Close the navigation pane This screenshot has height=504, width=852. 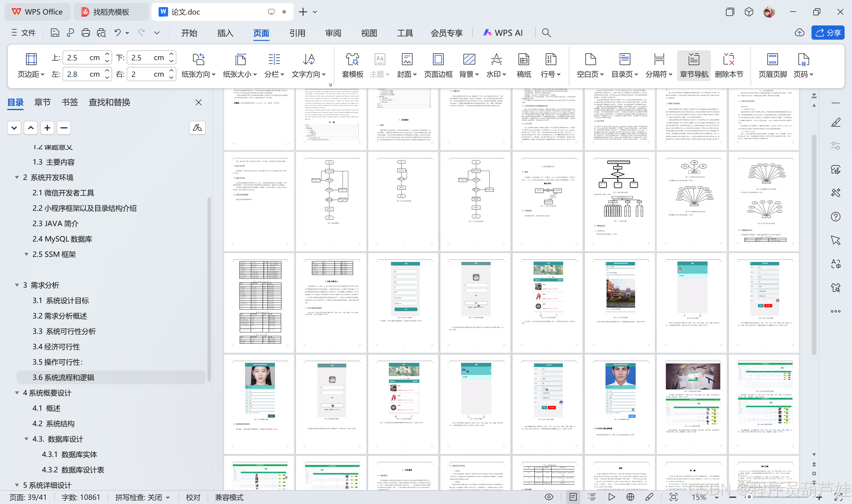pyautogui.click(x=199, y=103)
